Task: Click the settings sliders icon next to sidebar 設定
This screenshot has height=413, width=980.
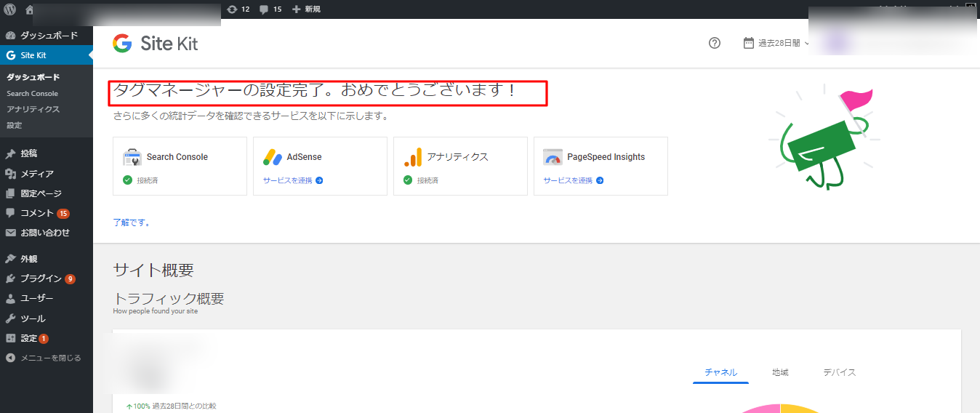Action: [10, 338]
